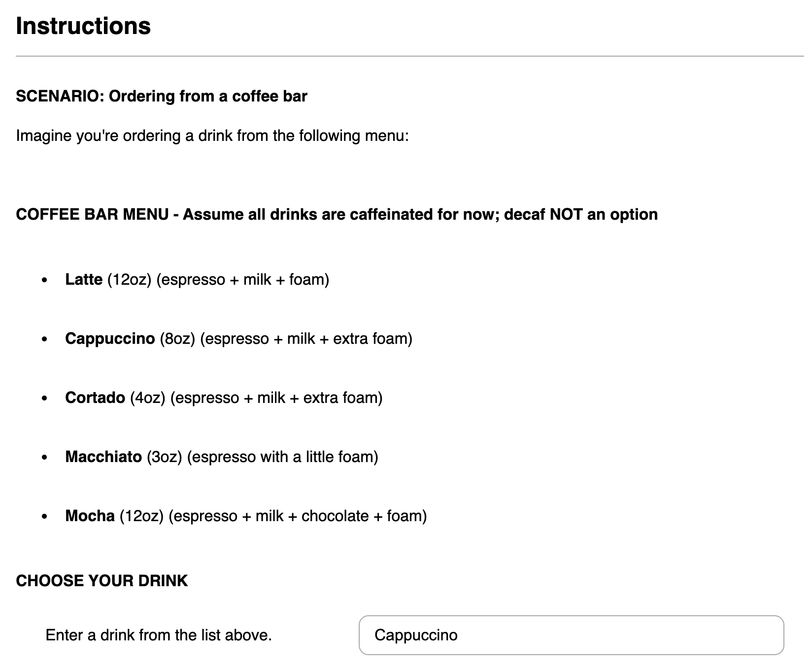Viewport: 812px width, 665px height.
Task: Click the bold word Latte
Action: coord(84,279)
